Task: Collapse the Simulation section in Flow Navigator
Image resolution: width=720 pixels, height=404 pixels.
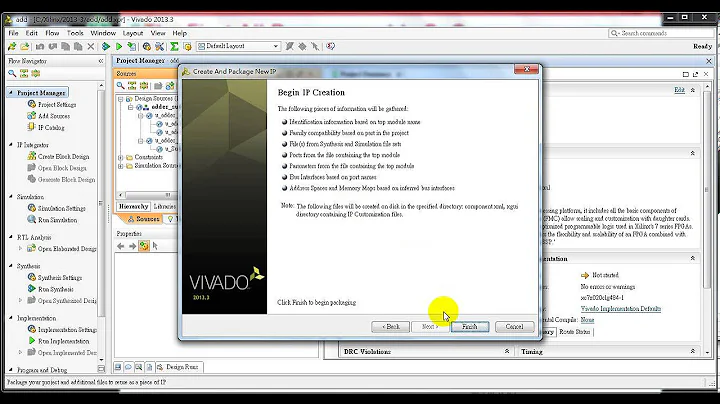Action: pyautogui.click(x=11, y=196)
